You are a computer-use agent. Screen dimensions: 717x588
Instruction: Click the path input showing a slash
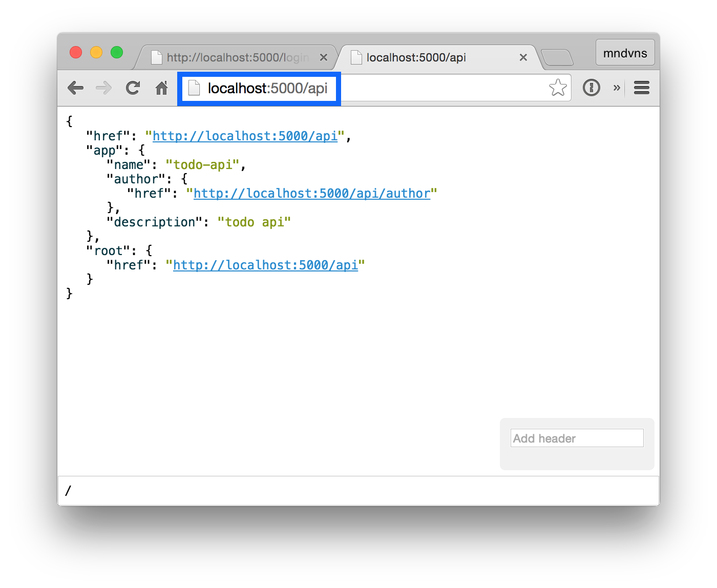pyautogui.click(x=205, y=491)
